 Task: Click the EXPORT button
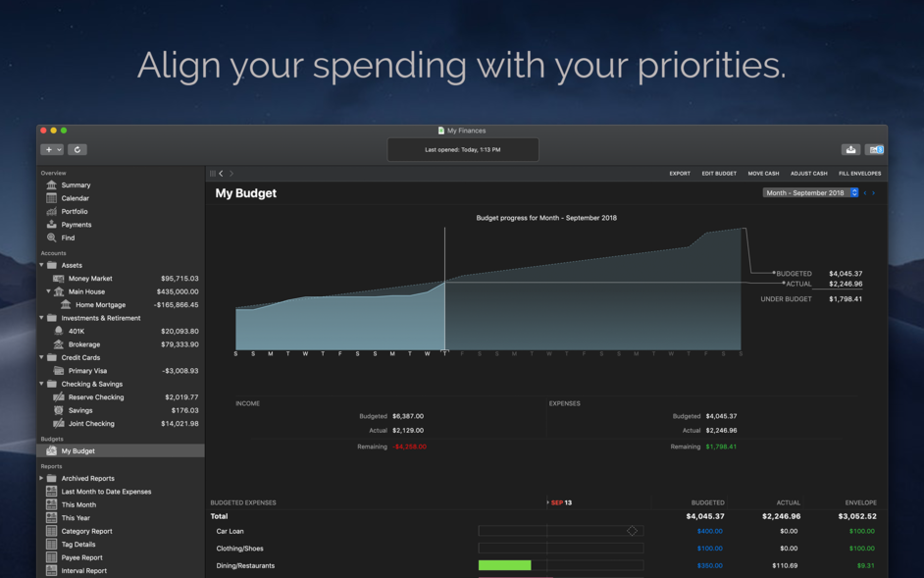[x=680, y=173]
